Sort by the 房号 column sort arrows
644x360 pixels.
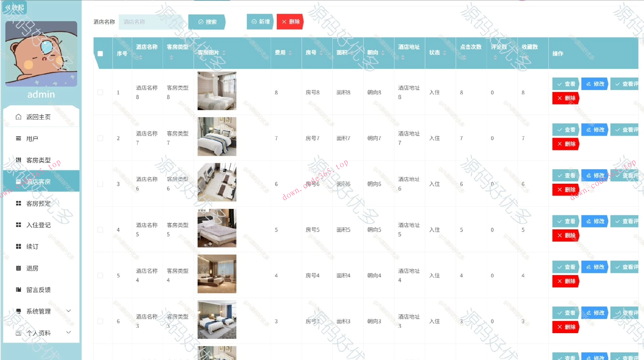[x=321, y=53]
